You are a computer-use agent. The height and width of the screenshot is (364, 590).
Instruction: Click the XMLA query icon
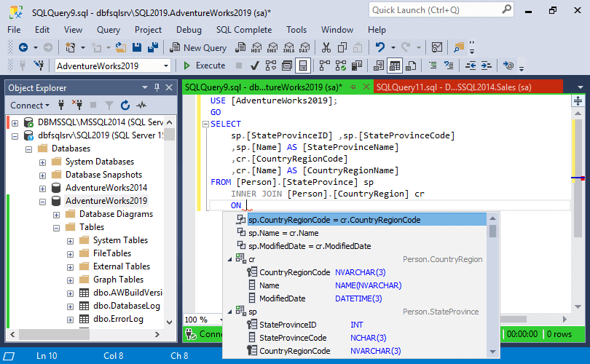pyautogui.click(x=288, y=48)
